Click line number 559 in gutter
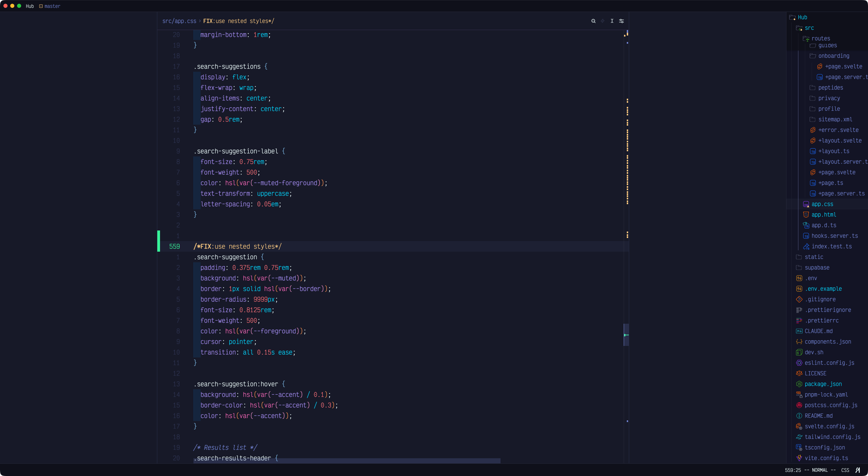 tap(174, 247)
